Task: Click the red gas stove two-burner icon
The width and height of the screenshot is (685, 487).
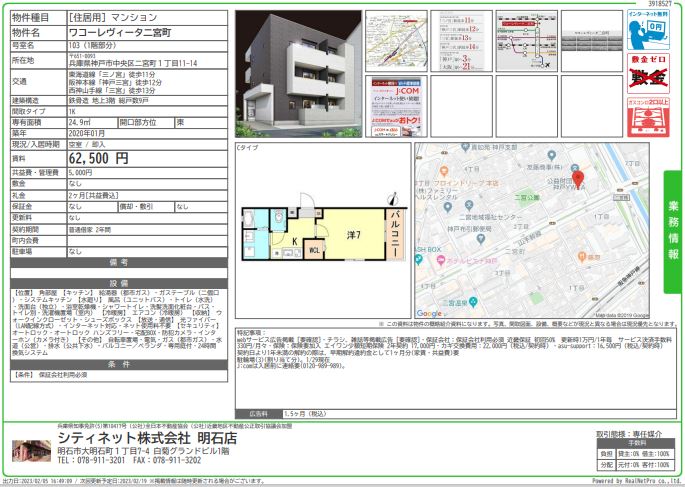Action: point(648,117)
